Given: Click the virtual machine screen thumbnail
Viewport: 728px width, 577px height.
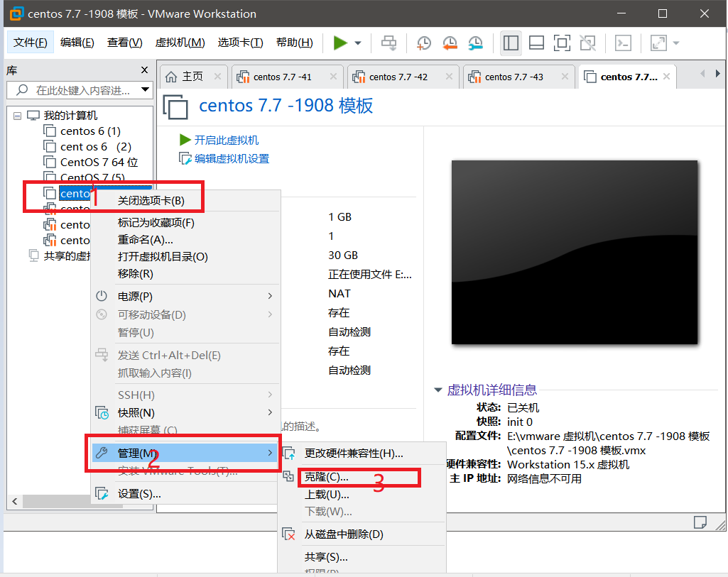Looking at the screenshot, I should point(575,253).
